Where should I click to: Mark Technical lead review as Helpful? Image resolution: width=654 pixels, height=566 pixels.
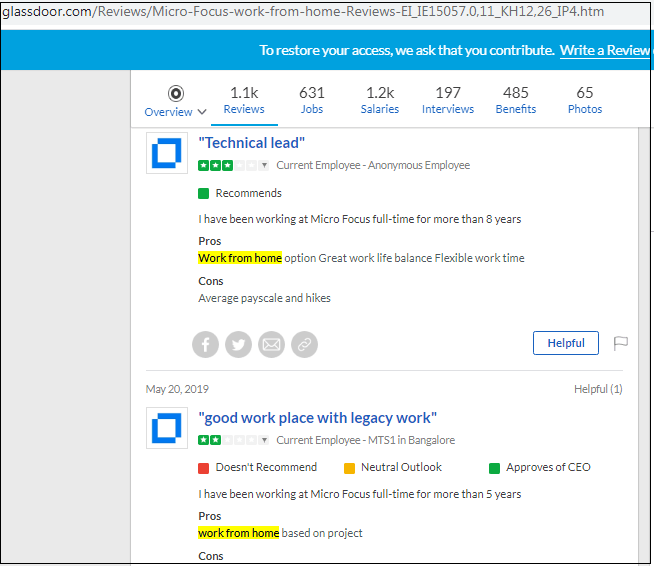pyautogui.click(x=566, y=343)
